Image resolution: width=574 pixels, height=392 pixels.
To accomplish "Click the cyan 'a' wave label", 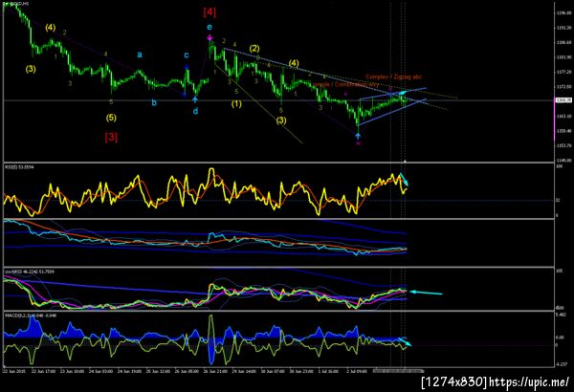I will click(140, 54).
